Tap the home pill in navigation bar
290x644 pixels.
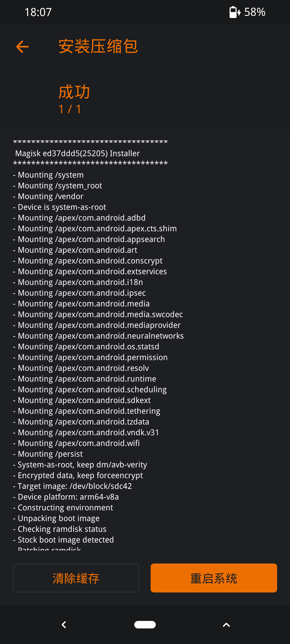coord(145,625)
